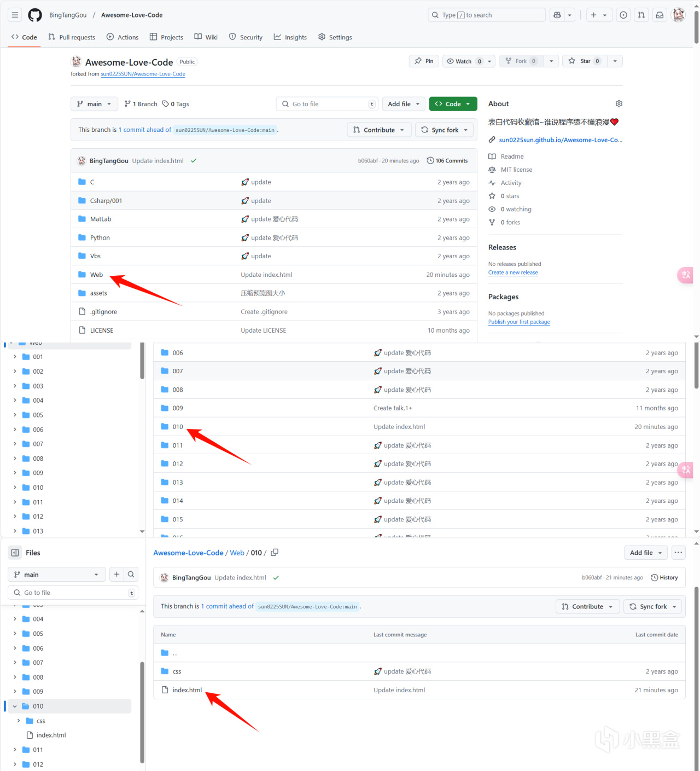Switch to Actions tab
The width and height of the screenshot is (700, 771).
click(x=122, y=37)
